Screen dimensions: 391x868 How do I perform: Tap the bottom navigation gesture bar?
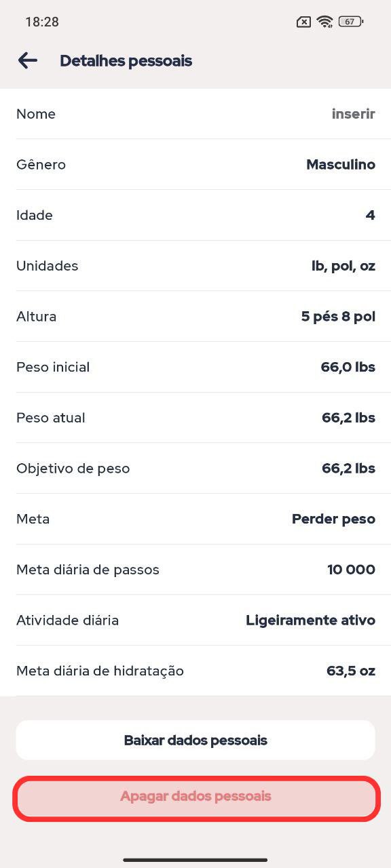[195, 860]
